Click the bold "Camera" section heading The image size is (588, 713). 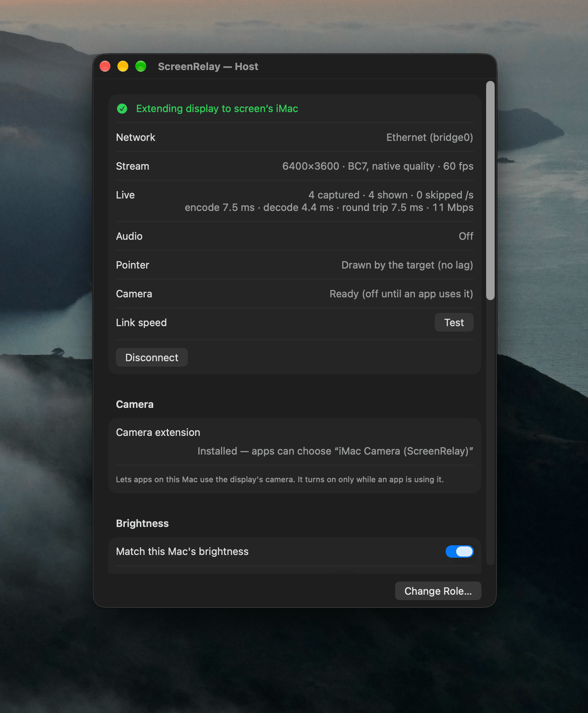point(135,404)
